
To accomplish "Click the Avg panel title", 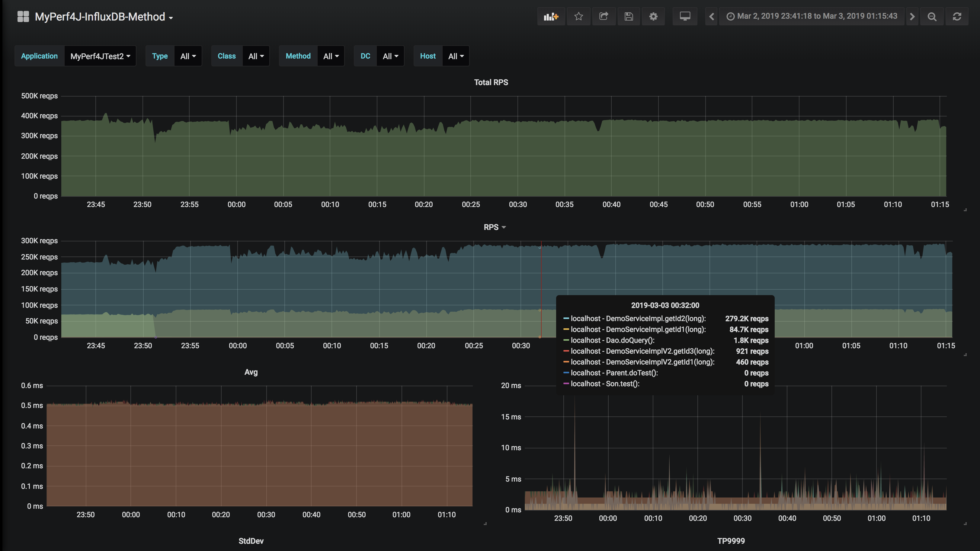I will click(x=251, y=372).
